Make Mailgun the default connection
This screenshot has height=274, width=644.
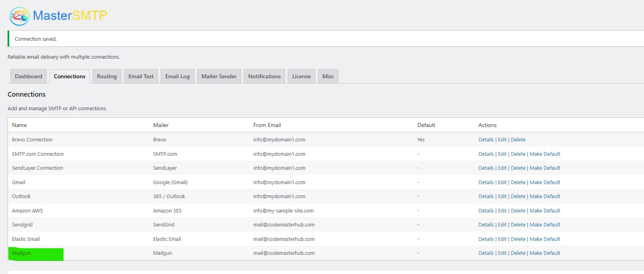coord(545,253)
